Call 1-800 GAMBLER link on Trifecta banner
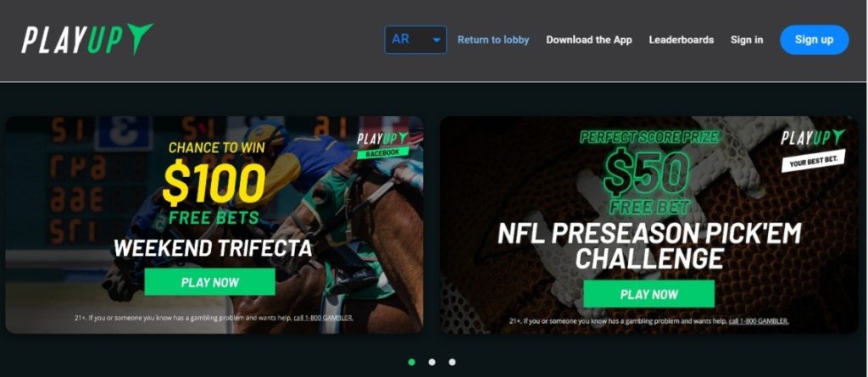 click(x=328, y=319)
